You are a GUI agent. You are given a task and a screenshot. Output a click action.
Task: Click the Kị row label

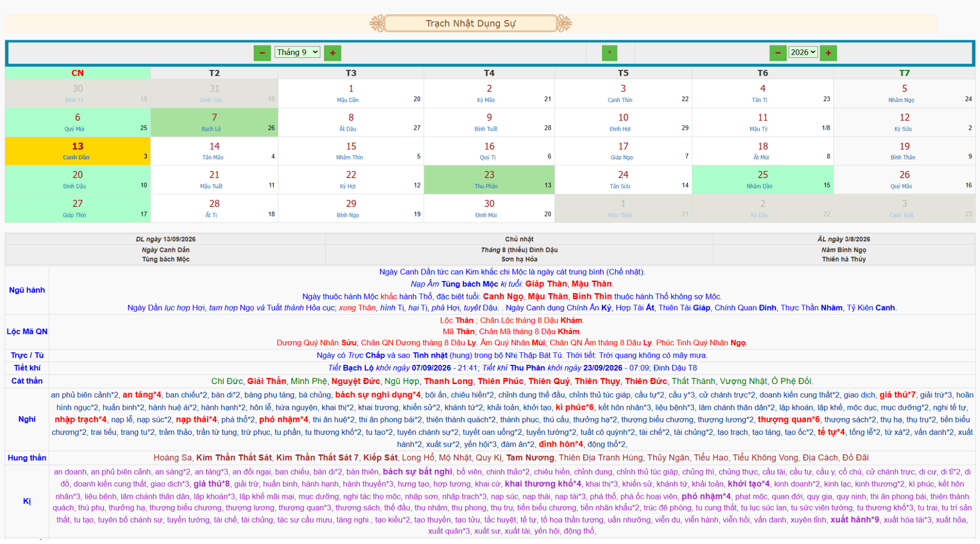27,501
